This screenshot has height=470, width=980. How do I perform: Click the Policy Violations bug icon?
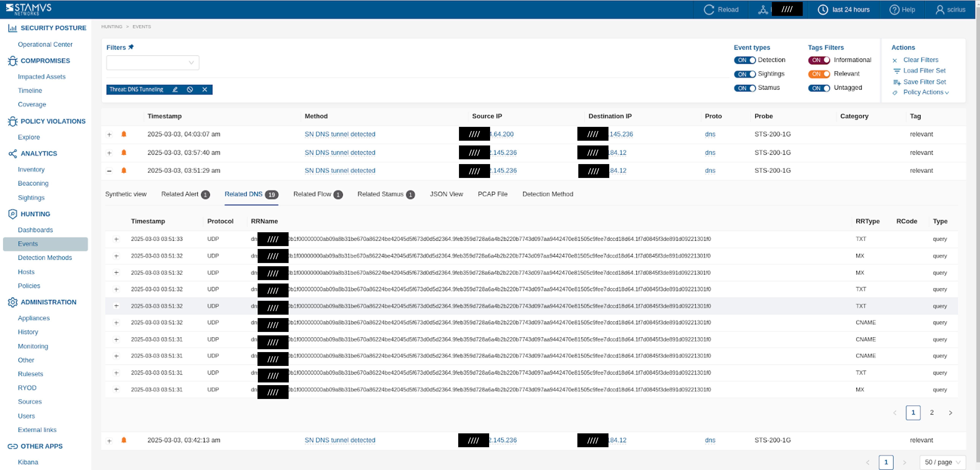pos(13,121)
